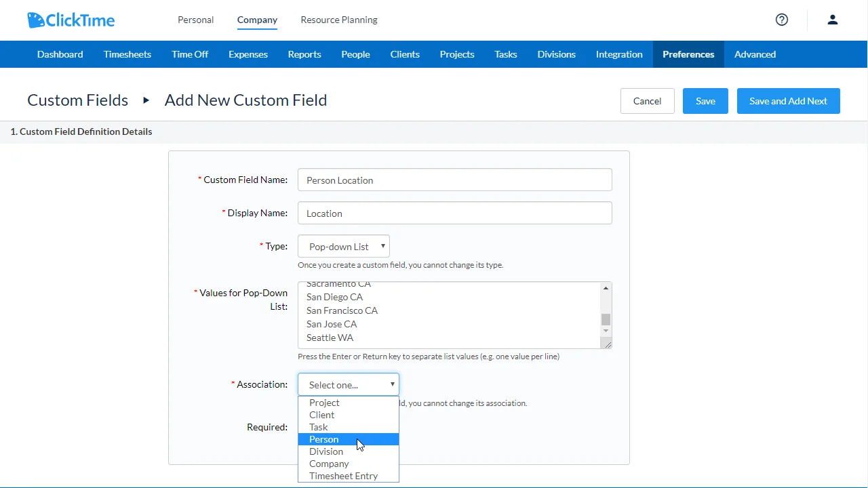Cancel the new custom field

[647, 100]
